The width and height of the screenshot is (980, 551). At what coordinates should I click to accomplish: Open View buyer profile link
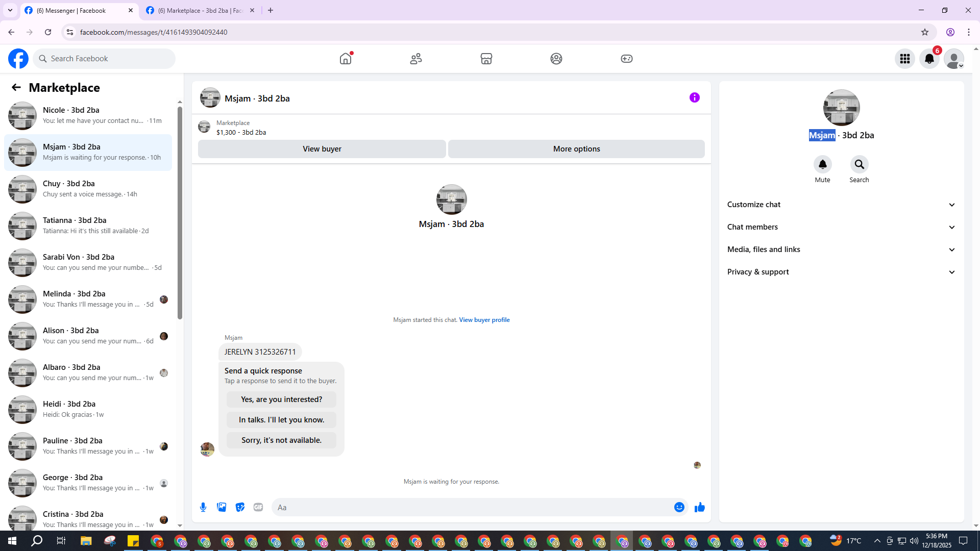[x=484, y=320]
